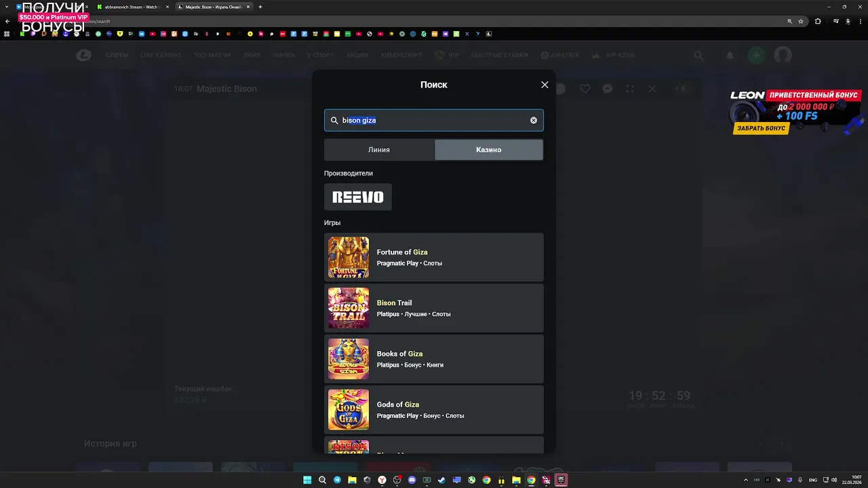Open the notifications bell icon
This screenshot has width=868, height=488.
730,56
